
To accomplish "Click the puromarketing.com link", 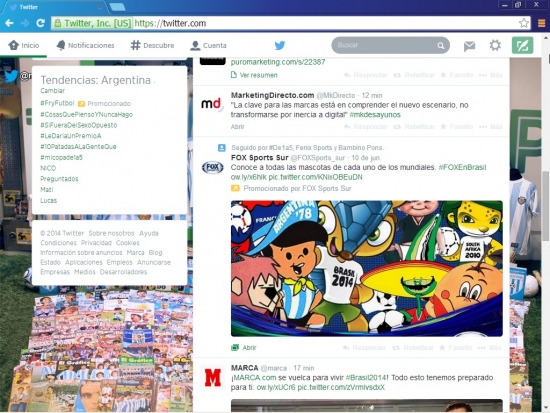I will click(278, 62).
